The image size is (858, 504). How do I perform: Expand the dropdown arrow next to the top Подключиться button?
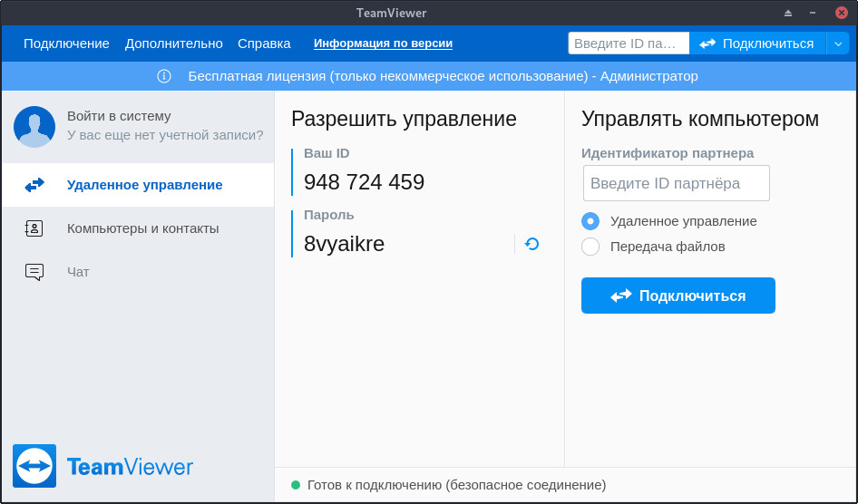pyautogui.click(x=838, y=44)
